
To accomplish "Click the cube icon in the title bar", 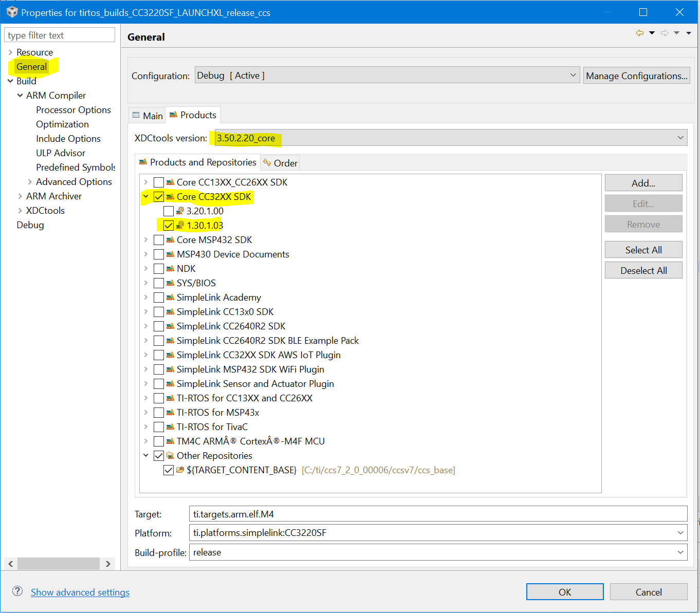I will click(11, 11).
